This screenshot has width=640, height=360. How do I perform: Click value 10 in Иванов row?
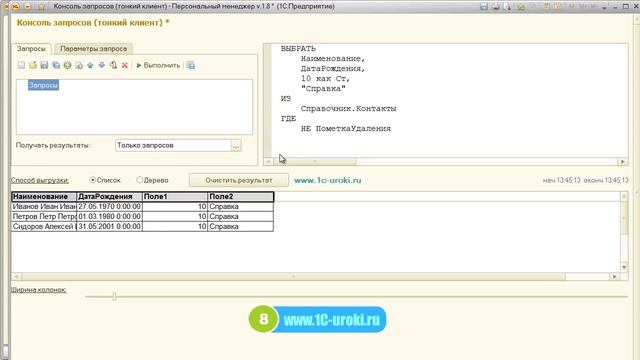coord(175,207)
